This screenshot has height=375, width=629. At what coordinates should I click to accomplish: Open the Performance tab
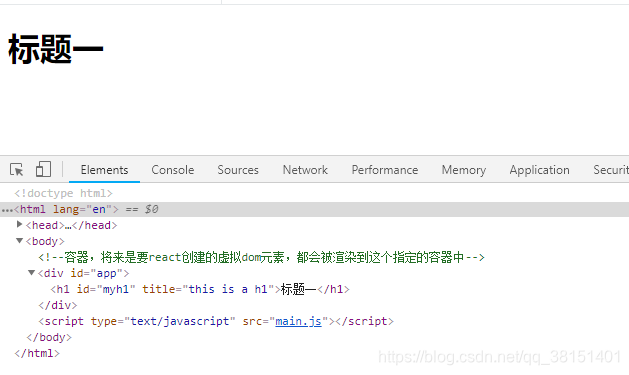[x=385, y=170]
